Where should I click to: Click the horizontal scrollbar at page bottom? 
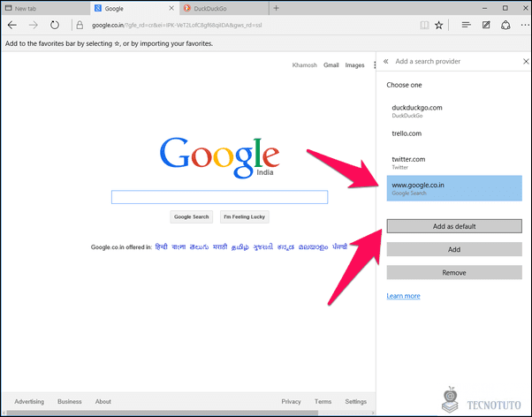[163, 413]
